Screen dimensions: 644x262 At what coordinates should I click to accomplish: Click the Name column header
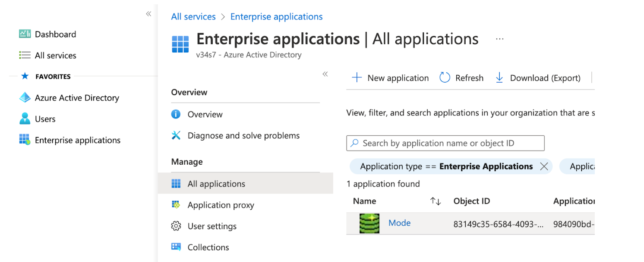pos(364,201)
